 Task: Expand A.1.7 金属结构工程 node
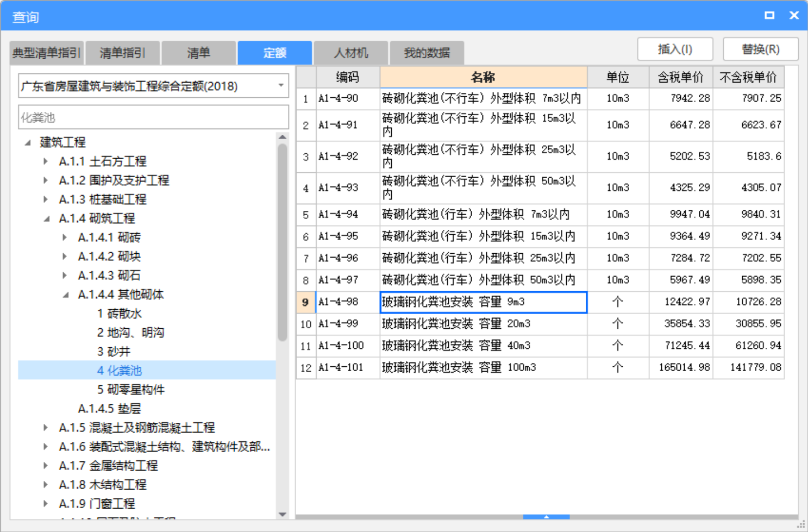tap(46, 466)
